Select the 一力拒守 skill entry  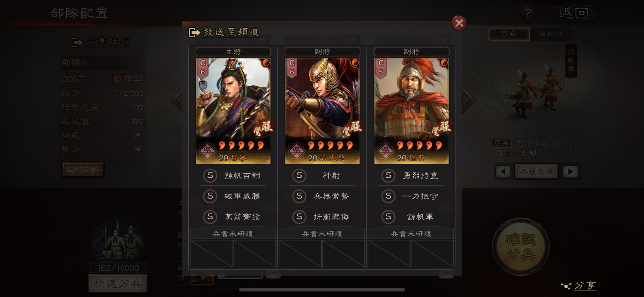[x=412, y=196]
